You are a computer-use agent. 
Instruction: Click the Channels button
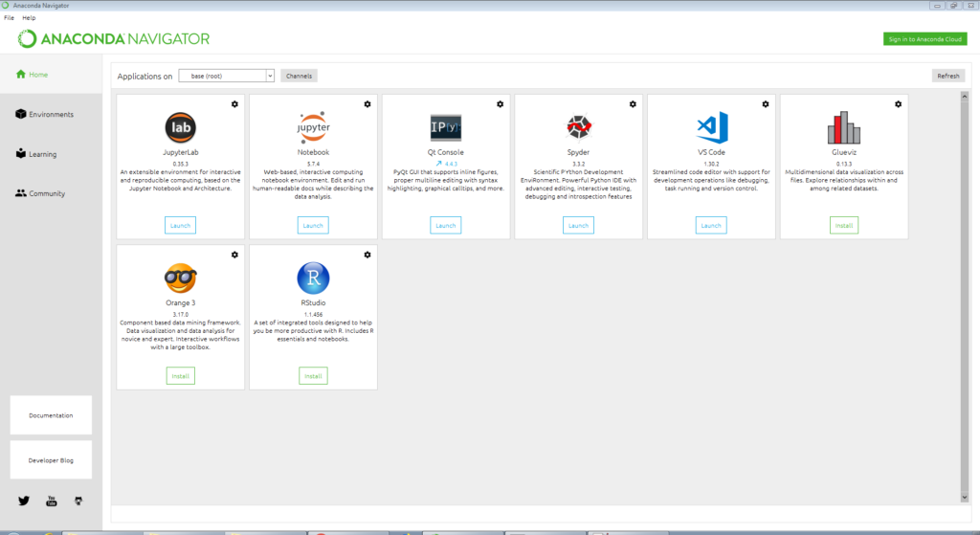point(299,76)
